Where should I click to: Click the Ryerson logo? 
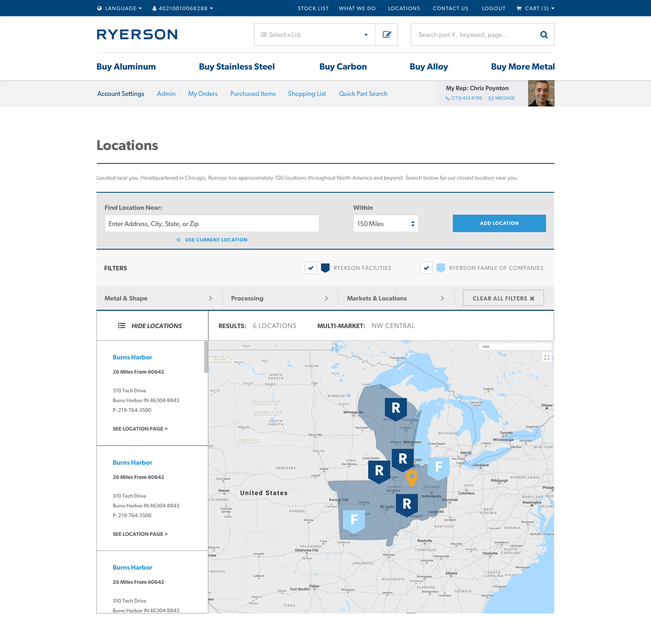(137, 35)
